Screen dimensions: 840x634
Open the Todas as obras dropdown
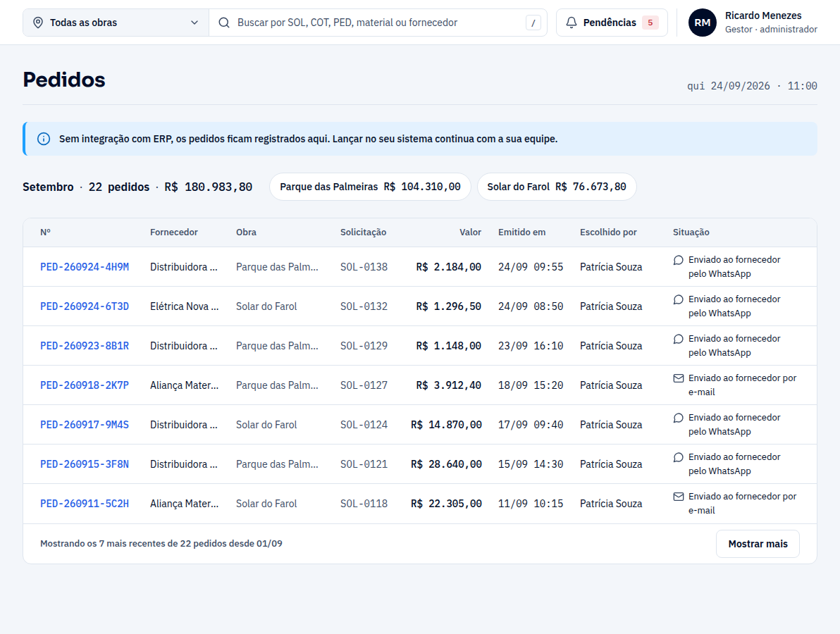click(x=116, y=23)
